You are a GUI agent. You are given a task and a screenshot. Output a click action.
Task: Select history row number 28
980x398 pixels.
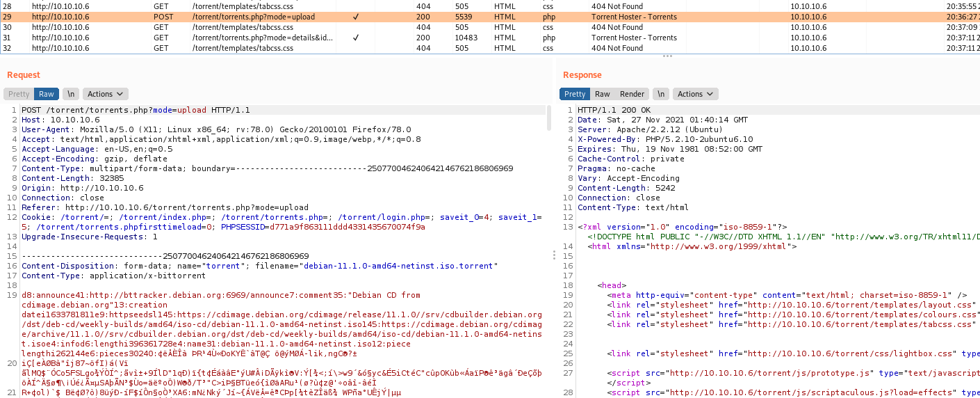click(490, 6)
